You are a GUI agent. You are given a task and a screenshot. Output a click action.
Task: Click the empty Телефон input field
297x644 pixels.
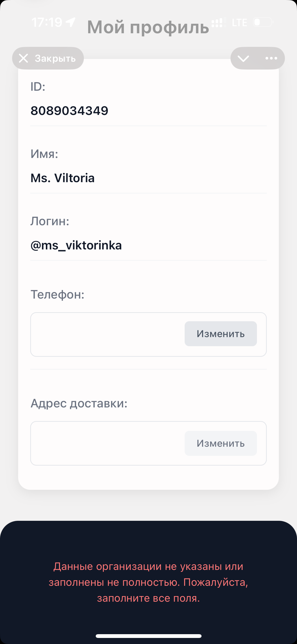click(101, 334)
